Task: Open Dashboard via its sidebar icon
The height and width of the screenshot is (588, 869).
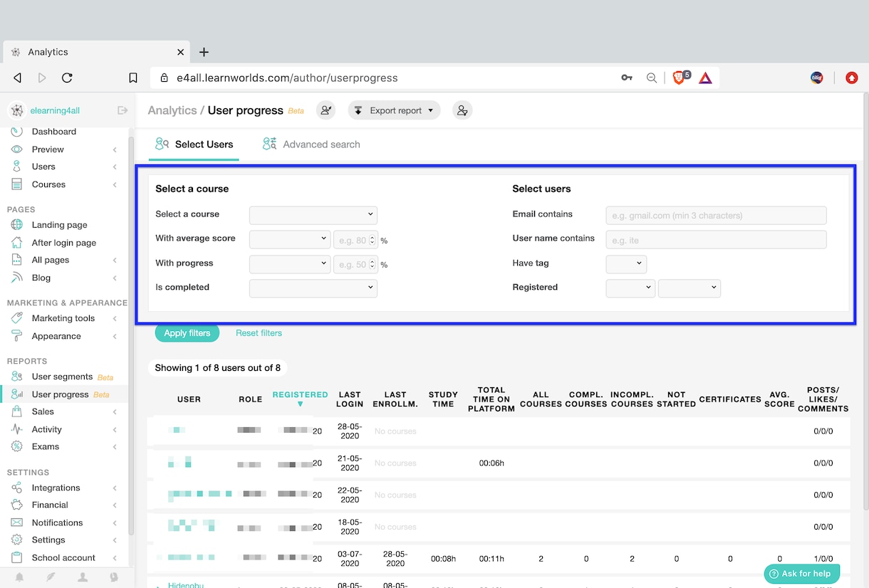Action: pyautogui.click(x=16, y=132)
